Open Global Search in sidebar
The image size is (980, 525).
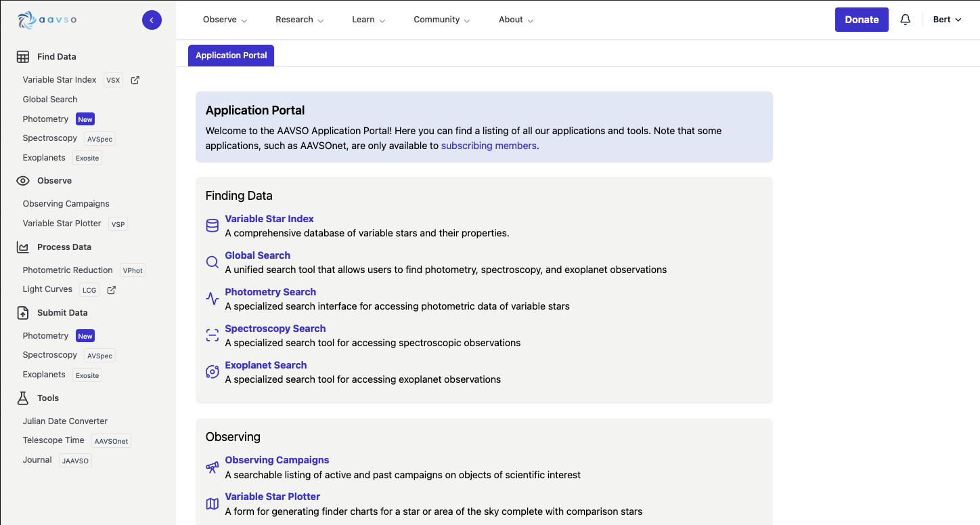(x=50, y=100)
